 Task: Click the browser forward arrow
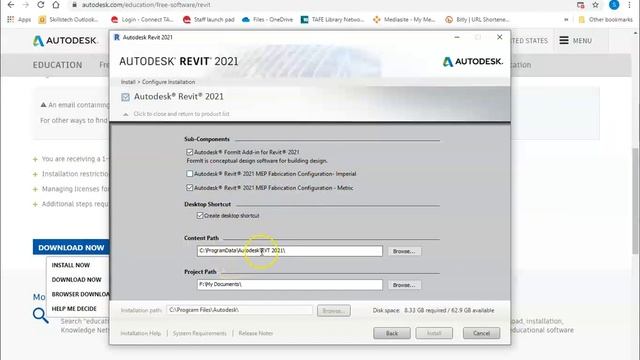(26, 5)
